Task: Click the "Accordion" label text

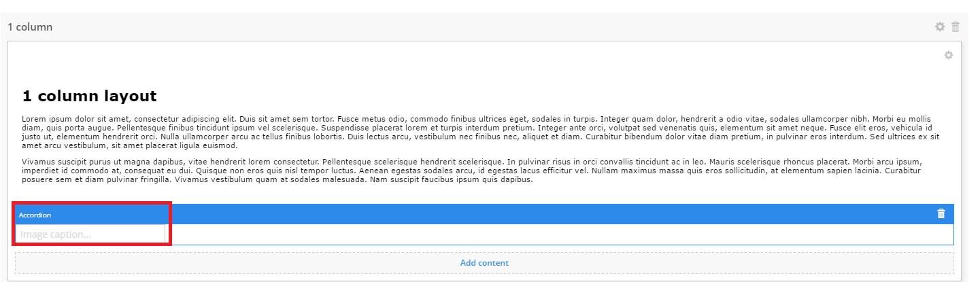Action: [35, 215]
